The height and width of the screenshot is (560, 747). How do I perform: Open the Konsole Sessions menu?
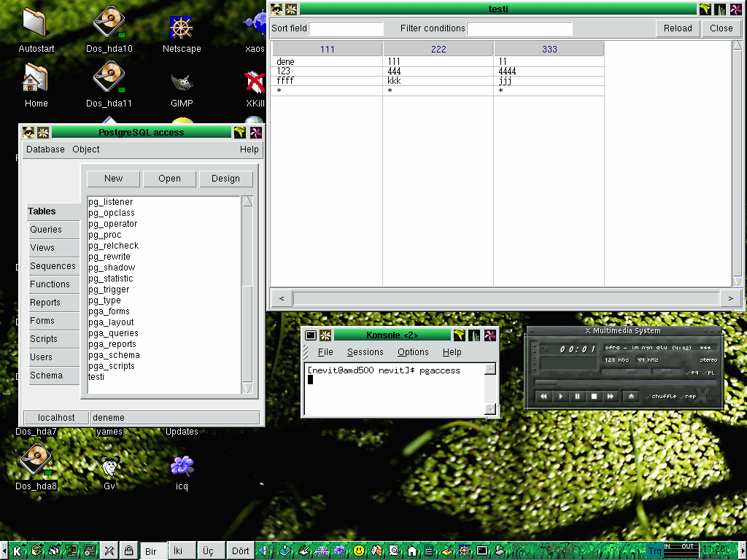(x=365, y=352)
